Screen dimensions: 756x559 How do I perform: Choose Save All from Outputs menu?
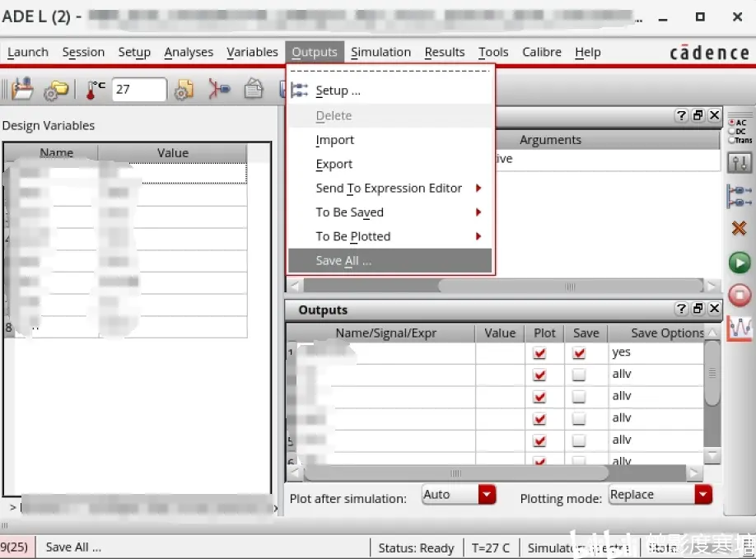[390, 261]
